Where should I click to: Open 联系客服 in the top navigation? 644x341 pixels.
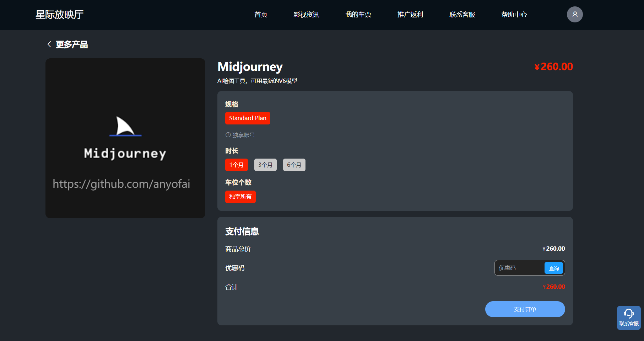coord(462,15)
